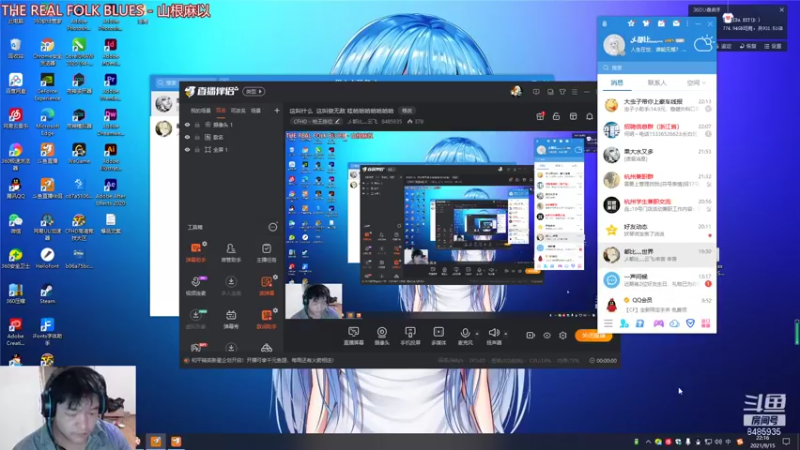
Task: Open the 手机投屏 phone casting option
Action: point(410,336)
